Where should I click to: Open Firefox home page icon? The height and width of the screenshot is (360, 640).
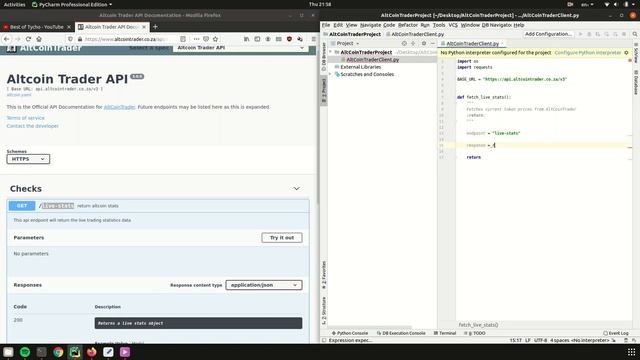point(39,39)
